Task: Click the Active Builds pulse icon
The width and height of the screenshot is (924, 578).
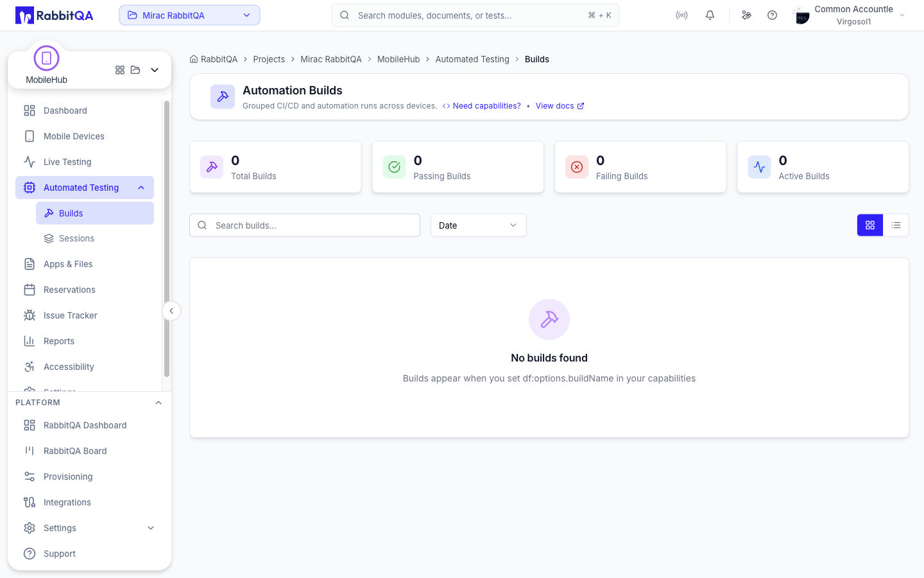Action: (x=760, y=167)
